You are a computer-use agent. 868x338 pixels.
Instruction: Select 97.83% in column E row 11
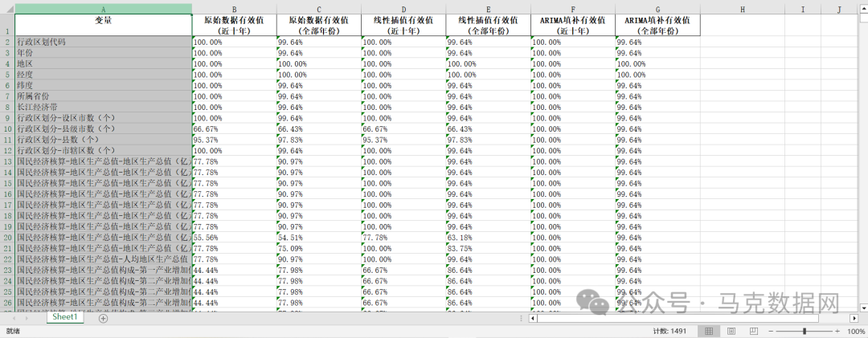489,140
